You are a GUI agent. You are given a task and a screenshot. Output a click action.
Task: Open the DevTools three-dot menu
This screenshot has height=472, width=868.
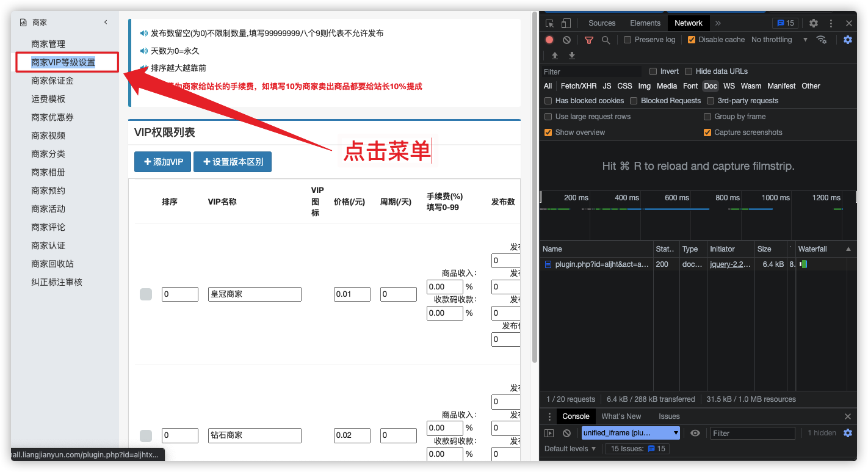831,23
